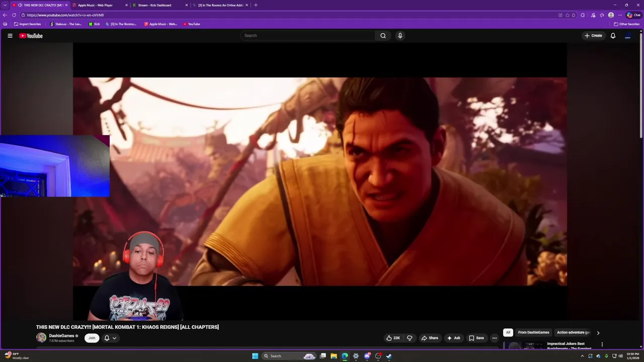Screen dimensions: 644x362
Task: Open more actions ellipsis under video
Action: coord(494,338)
